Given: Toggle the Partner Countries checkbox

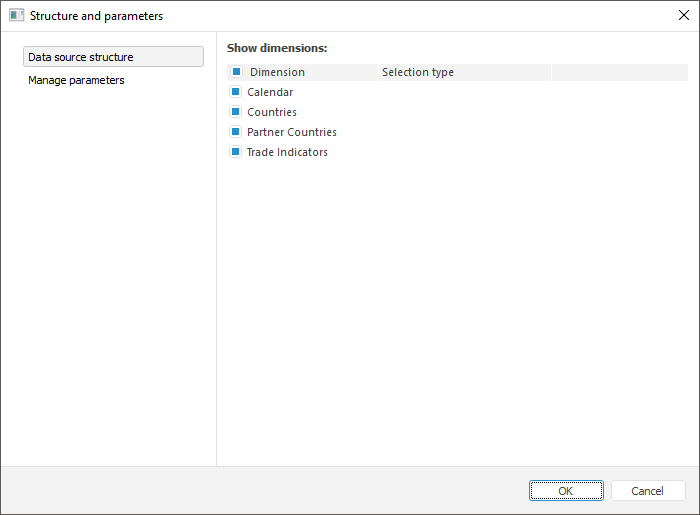Looking at the screenshot, I should tap(236, 132).
